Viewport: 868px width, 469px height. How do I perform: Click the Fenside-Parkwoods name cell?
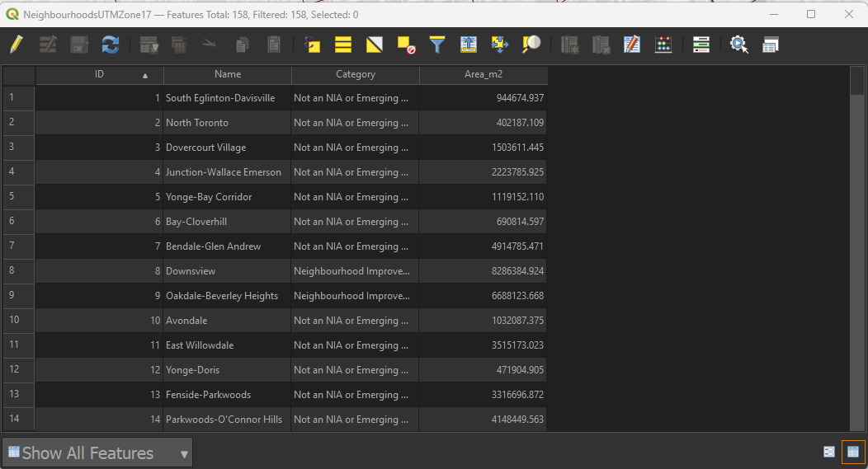227,395
